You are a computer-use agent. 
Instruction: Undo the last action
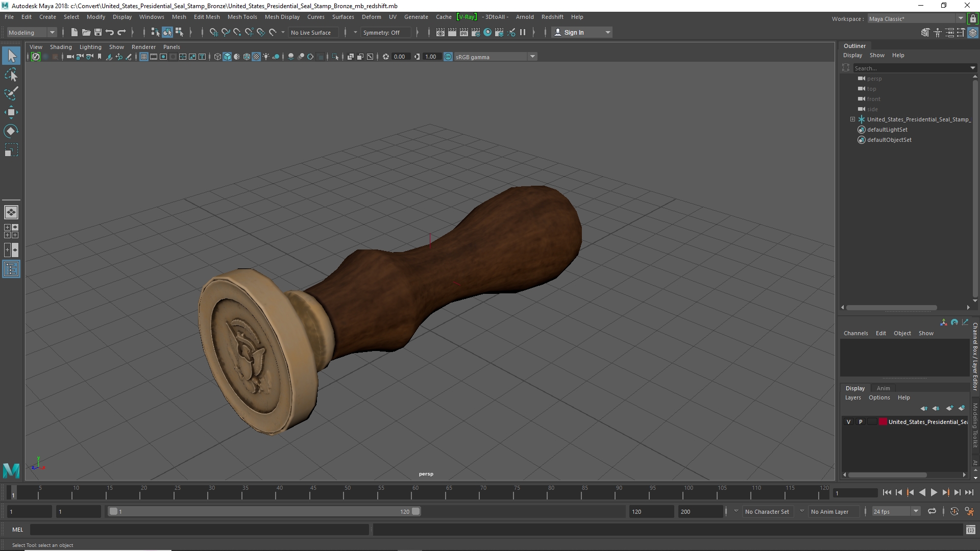click(109, 32)
